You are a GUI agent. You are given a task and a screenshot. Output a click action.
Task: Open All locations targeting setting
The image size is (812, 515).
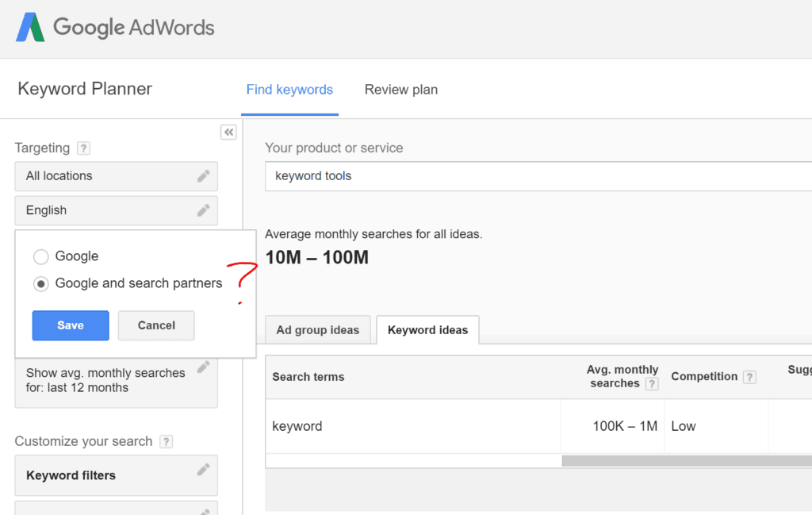116,176
